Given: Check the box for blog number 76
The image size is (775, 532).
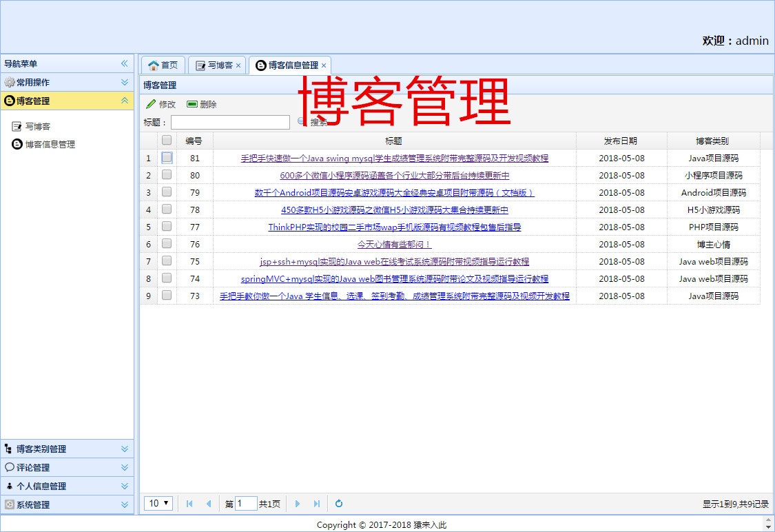Looking at the screenshot, I should 167,244.
